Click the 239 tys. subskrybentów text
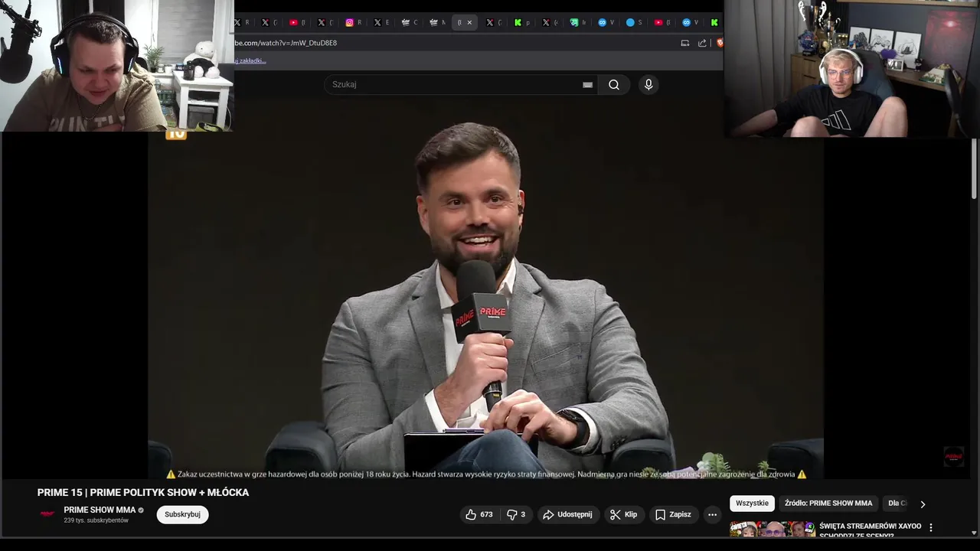This screenshot has width=980, height=551. [96, 520]
